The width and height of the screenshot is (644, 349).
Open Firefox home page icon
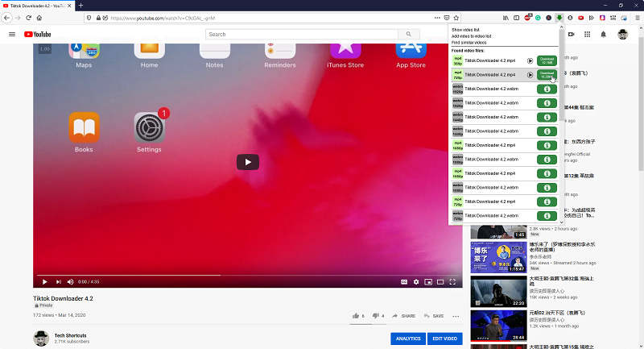39,18
